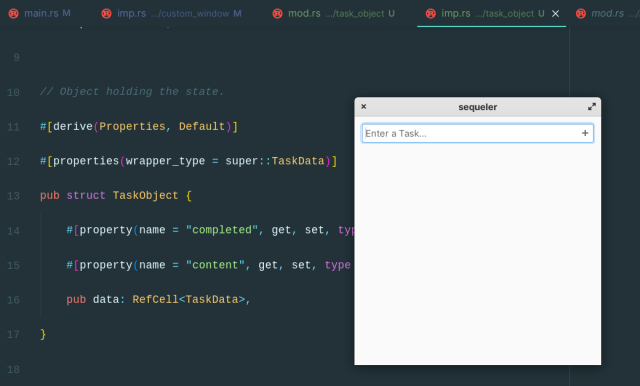Click Rust icon on mod.rs task_object tab
Image resolution: width=640 pixels, height=386 pixels.
coord(277,13)
